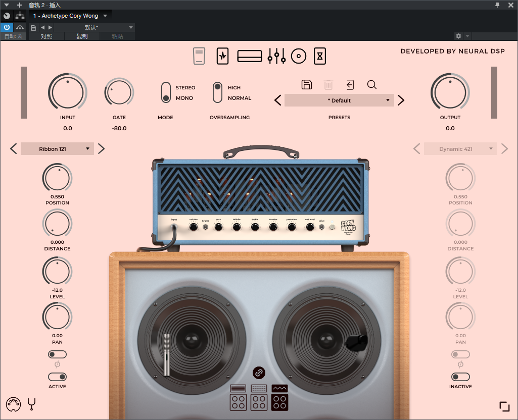This screenshot has height=420, width=518.
Task: Click the host preset file icon
Action: tap(33, 28)
